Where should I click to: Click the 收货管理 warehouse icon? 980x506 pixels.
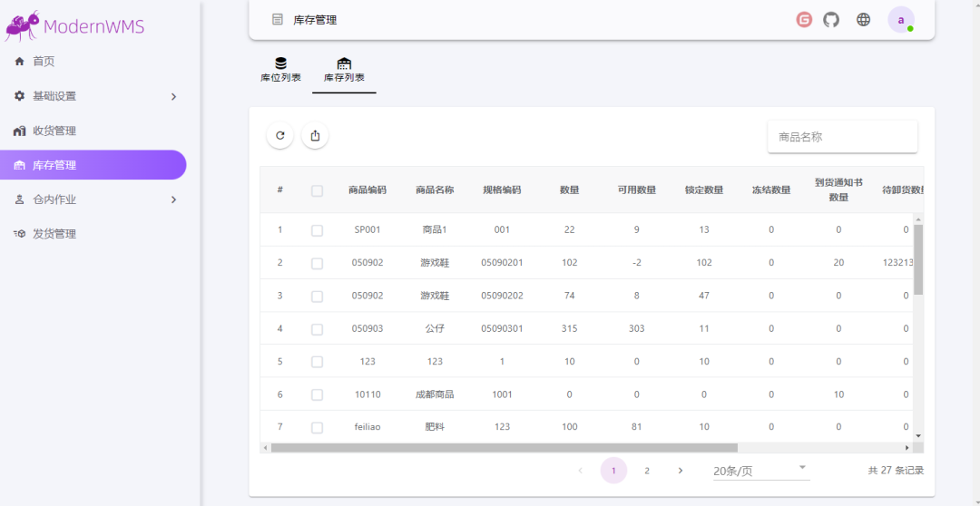coord(19,131)
